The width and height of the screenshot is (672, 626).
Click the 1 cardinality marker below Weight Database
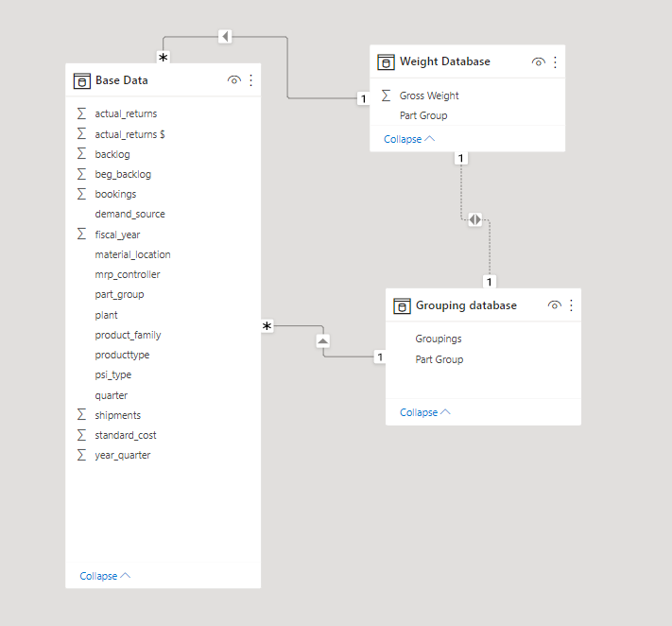460,158
